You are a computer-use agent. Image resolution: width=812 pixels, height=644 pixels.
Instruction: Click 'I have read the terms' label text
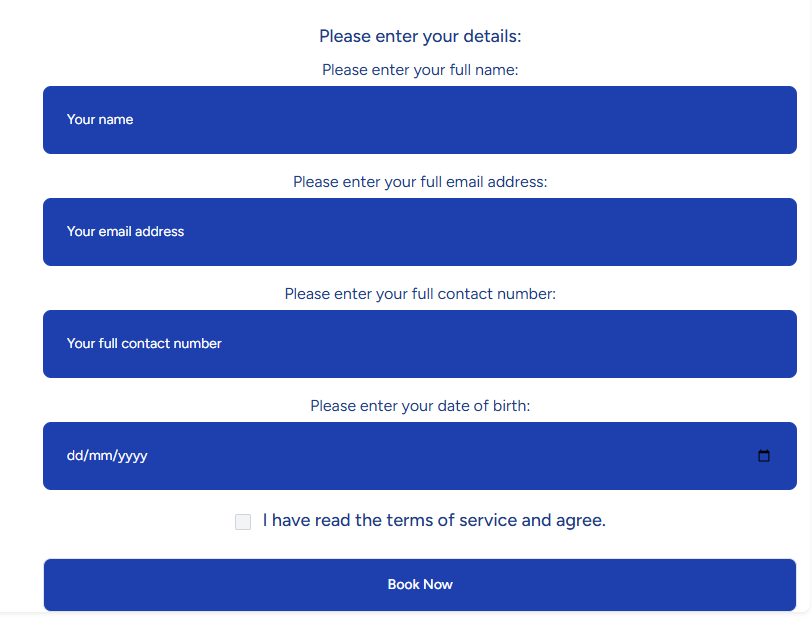(x=434, y=520)
